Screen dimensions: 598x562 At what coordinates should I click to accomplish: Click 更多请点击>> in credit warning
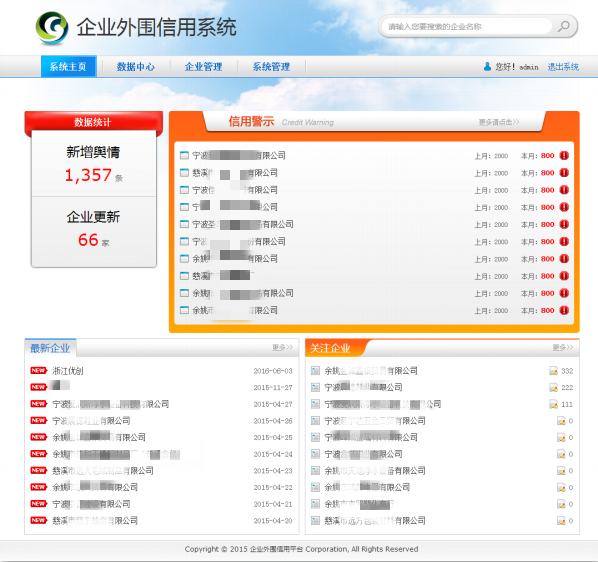(x=499, y=122)
